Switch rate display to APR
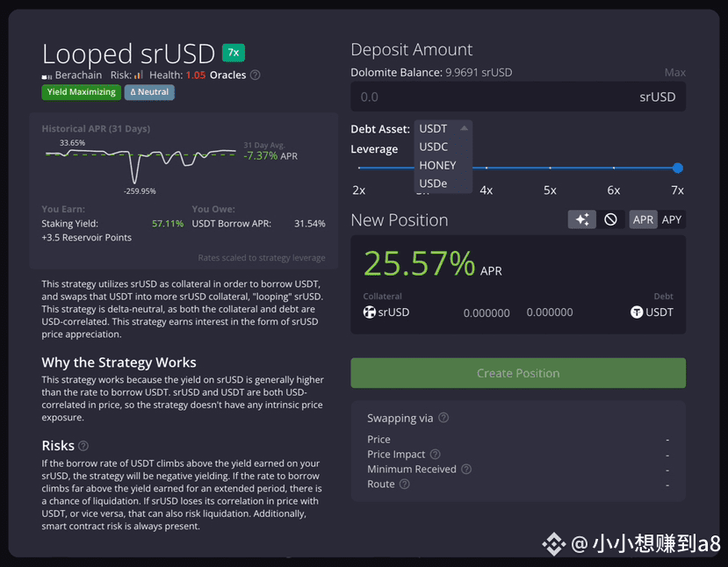The height and width of the screenshot is (567, 728). click(643, 219)
